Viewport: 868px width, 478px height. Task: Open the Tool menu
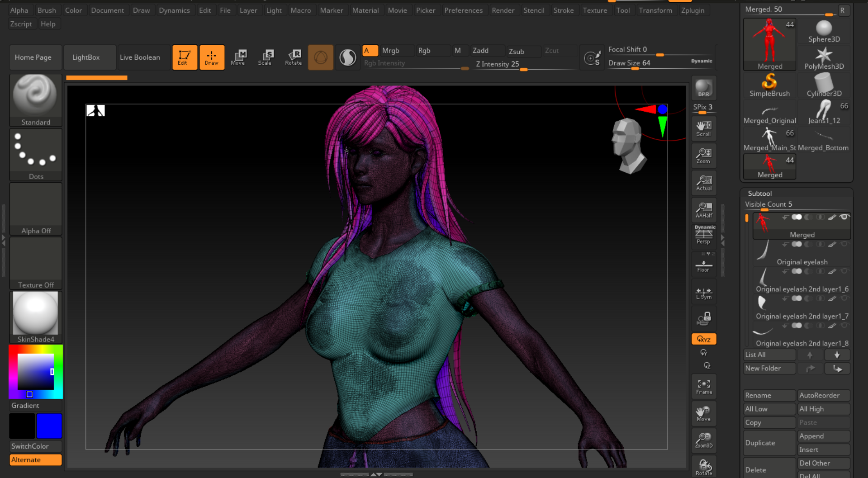coord(623,10)
